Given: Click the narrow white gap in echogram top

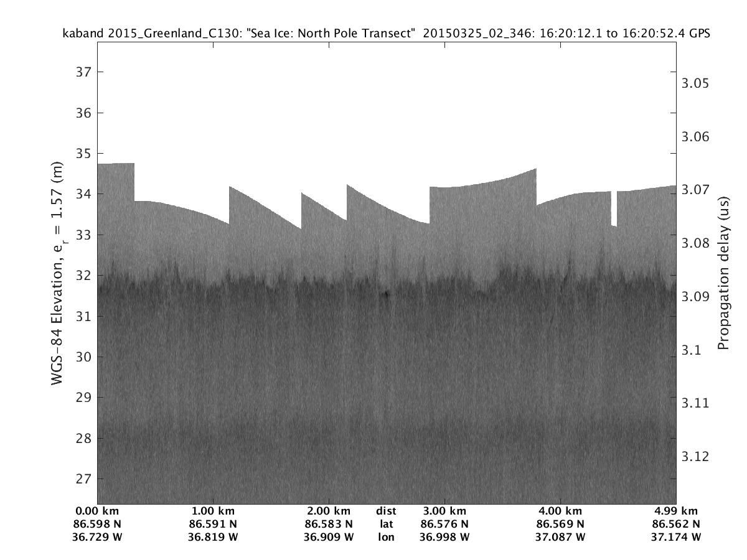Looking at the screenshot, I should pos(614,208).
